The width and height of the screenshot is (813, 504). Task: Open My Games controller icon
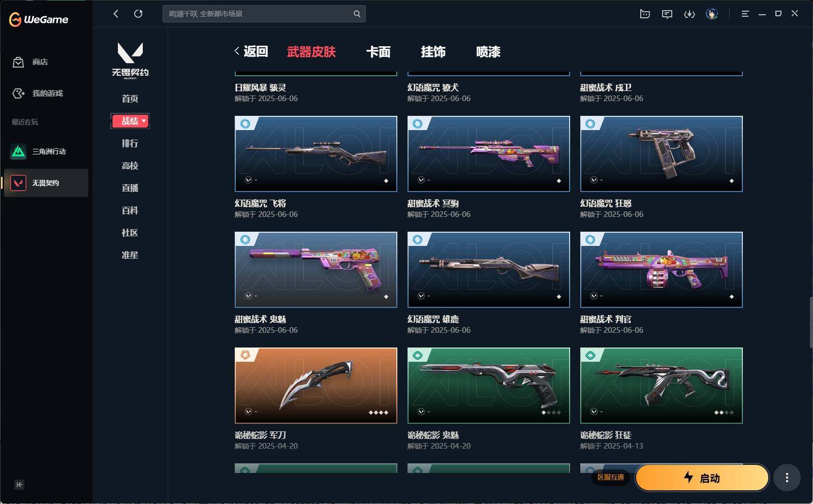pos(18,93)
